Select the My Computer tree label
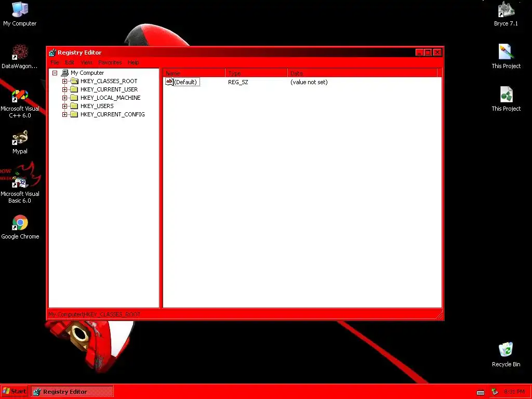 click(87, 73)
